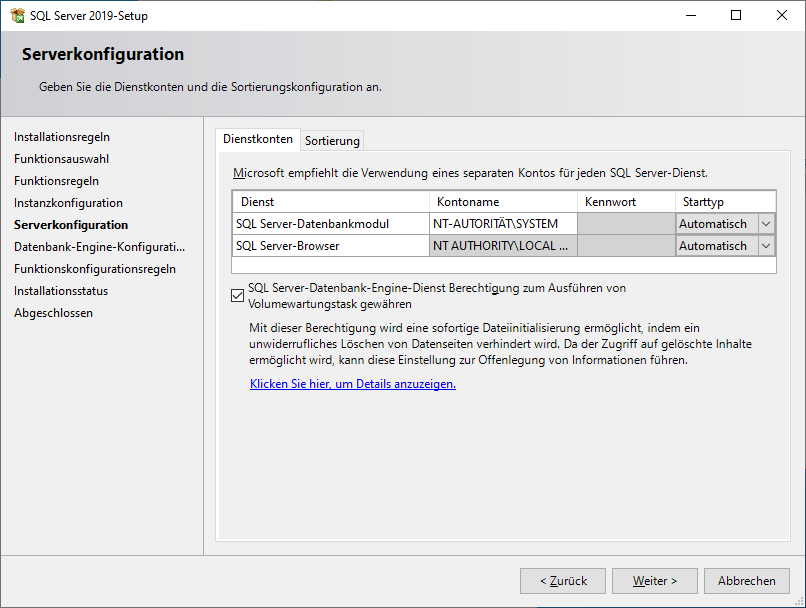Click the SQL Server setup title bar icon

click(x=17, y=16)
